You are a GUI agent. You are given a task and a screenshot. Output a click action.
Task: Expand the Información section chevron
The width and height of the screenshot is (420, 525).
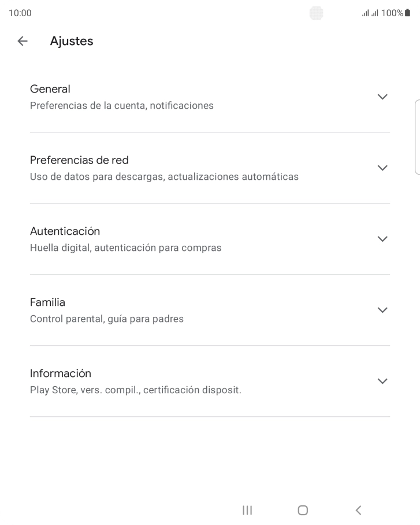pos(382,381)
